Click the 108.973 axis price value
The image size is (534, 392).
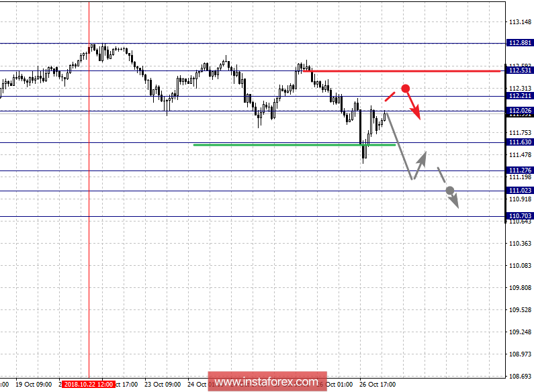pos(520,354)
